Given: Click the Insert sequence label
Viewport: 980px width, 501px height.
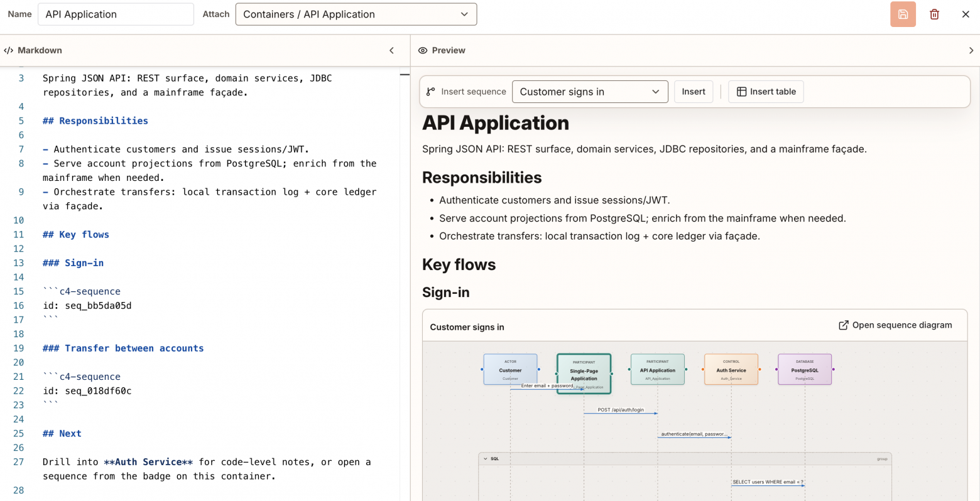Looking at the screenshot, I should [x=474, y=92].
